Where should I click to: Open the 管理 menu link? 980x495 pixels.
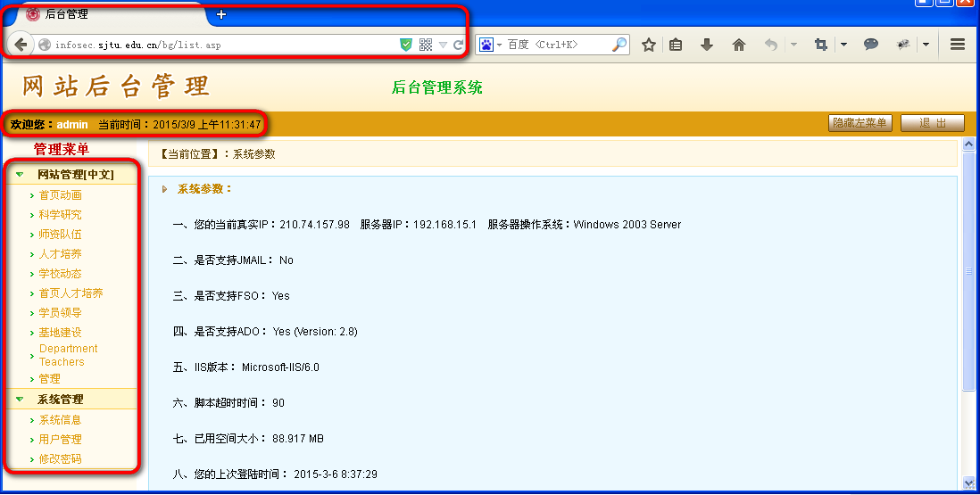coord(49,379)
